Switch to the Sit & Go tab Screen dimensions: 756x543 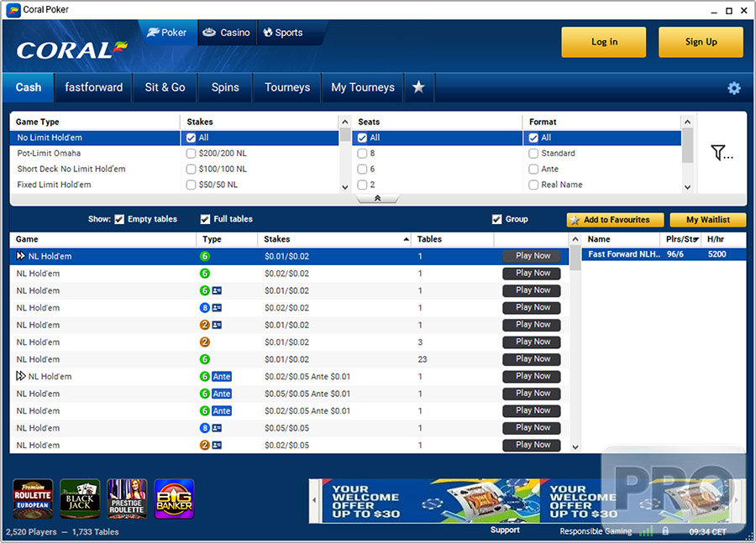(x=165, y=87)
